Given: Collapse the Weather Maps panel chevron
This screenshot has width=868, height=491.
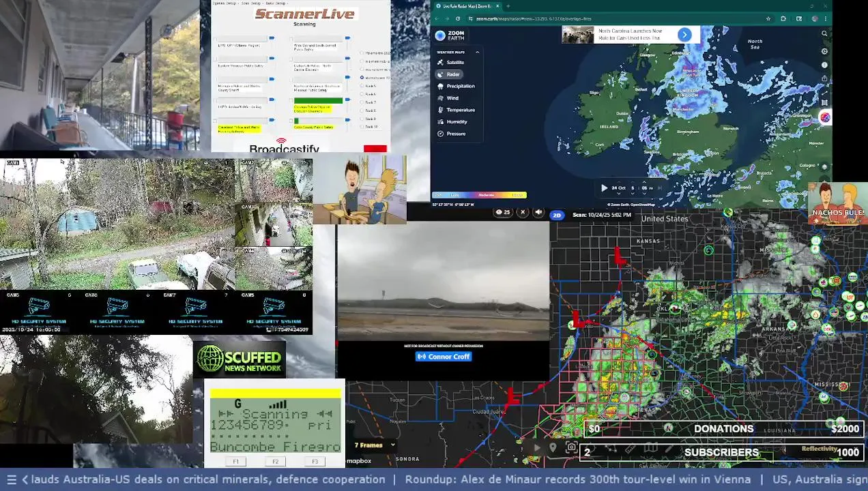Looking at the screenshot, I should (477, 52).
